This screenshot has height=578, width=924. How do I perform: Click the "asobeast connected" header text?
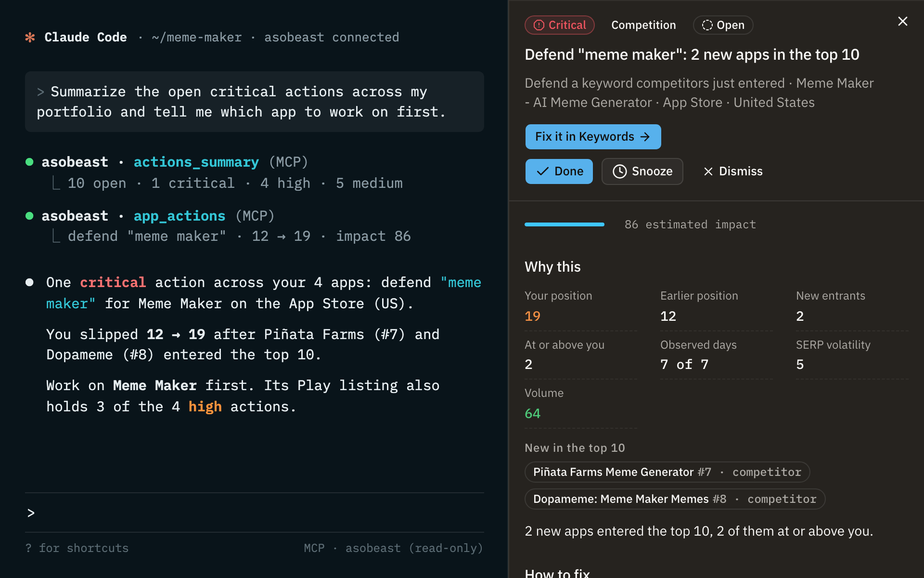[x=332, y=37]
